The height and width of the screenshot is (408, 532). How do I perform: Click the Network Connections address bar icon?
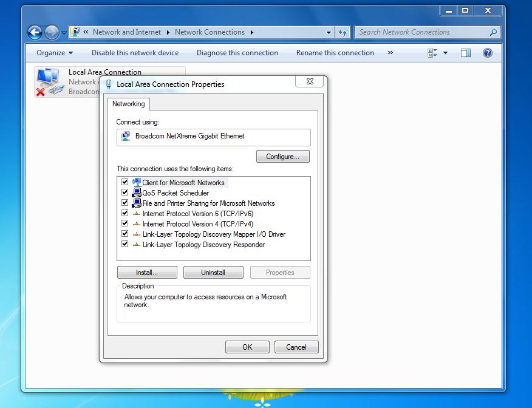coord(76,32)
